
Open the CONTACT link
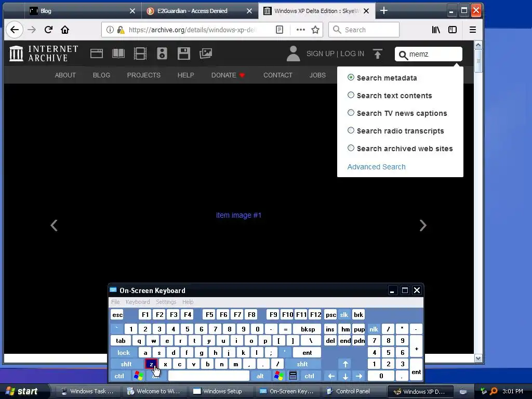point(277,75)
